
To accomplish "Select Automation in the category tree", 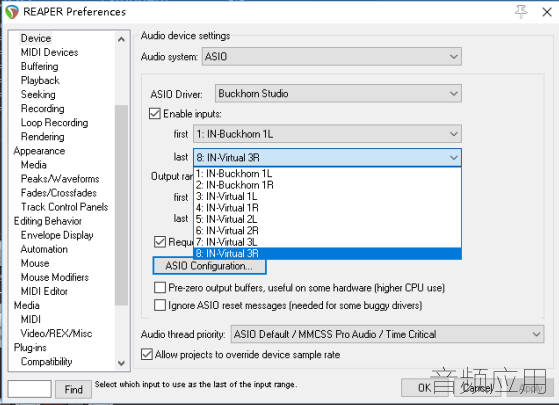I will (x=44, y=249).
